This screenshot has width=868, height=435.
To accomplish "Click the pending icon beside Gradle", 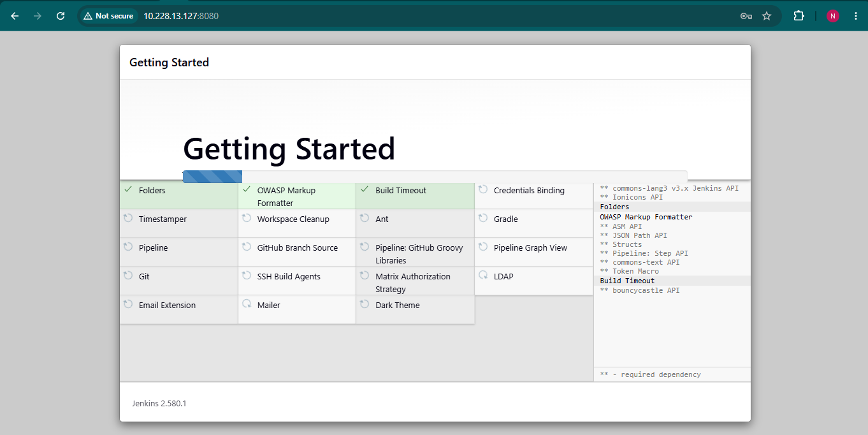I will 483,218.
